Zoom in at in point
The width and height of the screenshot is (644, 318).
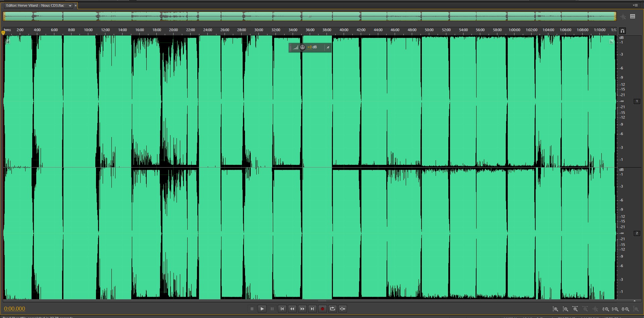click(x=606, y=309)
